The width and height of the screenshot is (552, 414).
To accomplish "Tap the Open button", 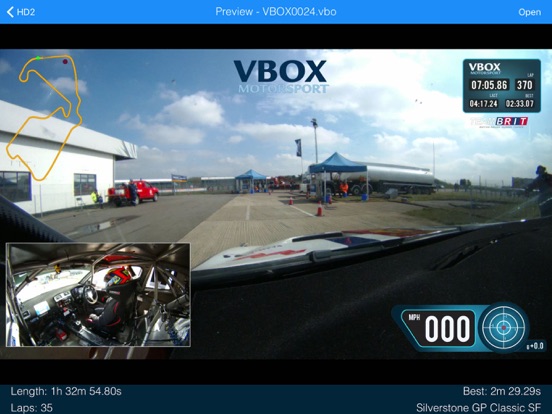I will tap(529, 12).
